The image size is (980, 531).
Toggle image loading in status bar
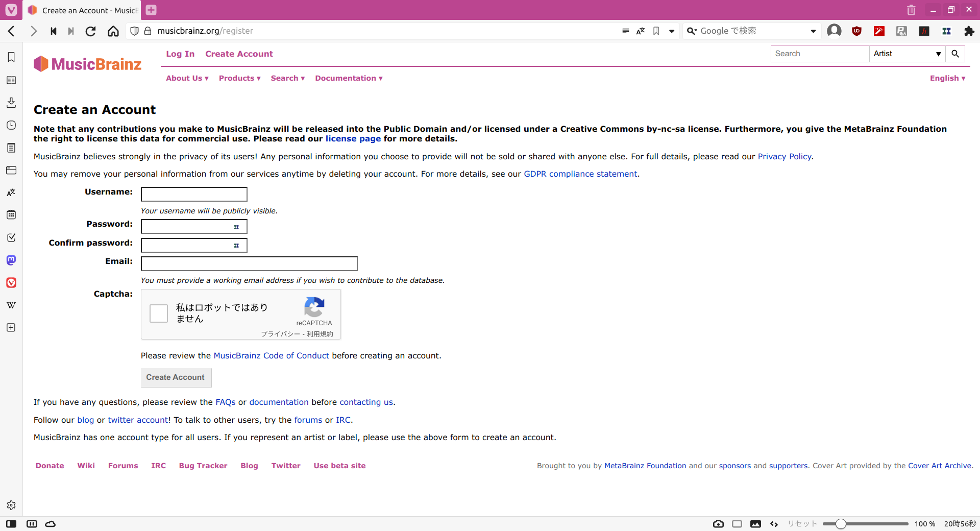(755, 524)
